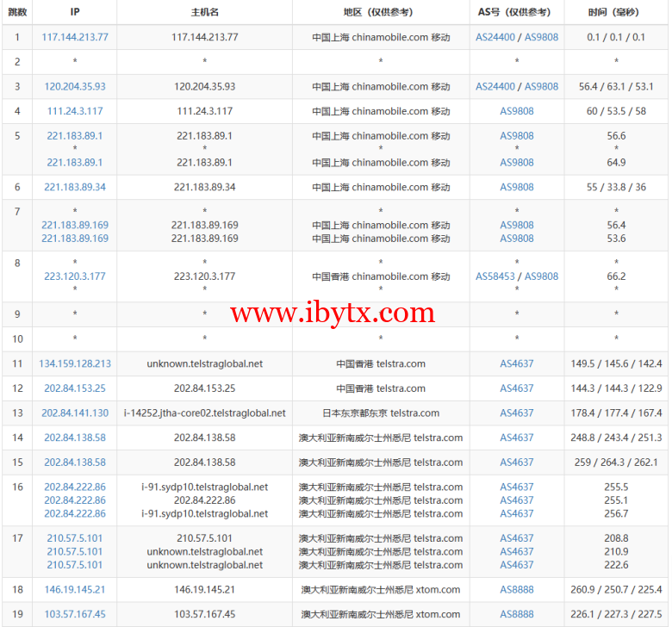
Task: Click the red www.ibytx.com watermark text
Action: pyautogui.click(x=332, y=313)
